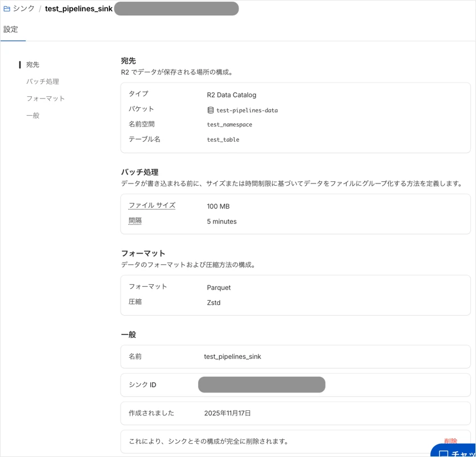Select 宛先 in the settings sidebar

pos(32,64)
